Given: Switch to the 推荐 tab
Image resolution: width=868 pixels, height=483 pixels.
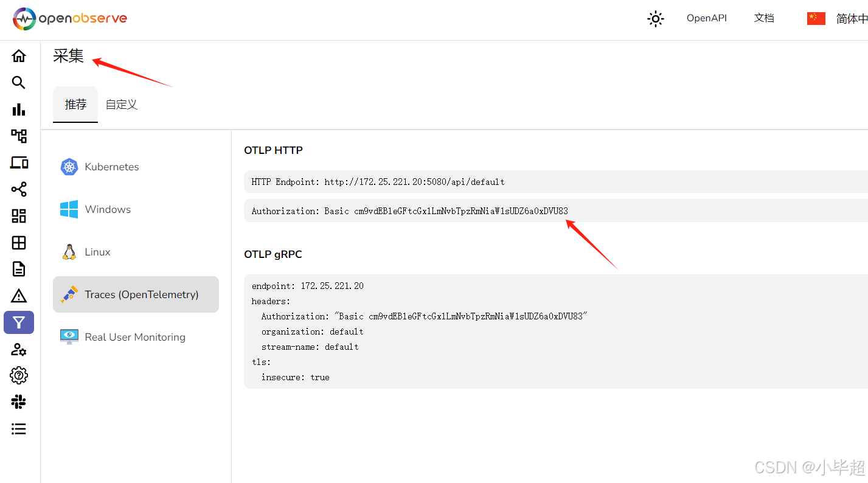Looking at the screenshot, I should point(75,105).
